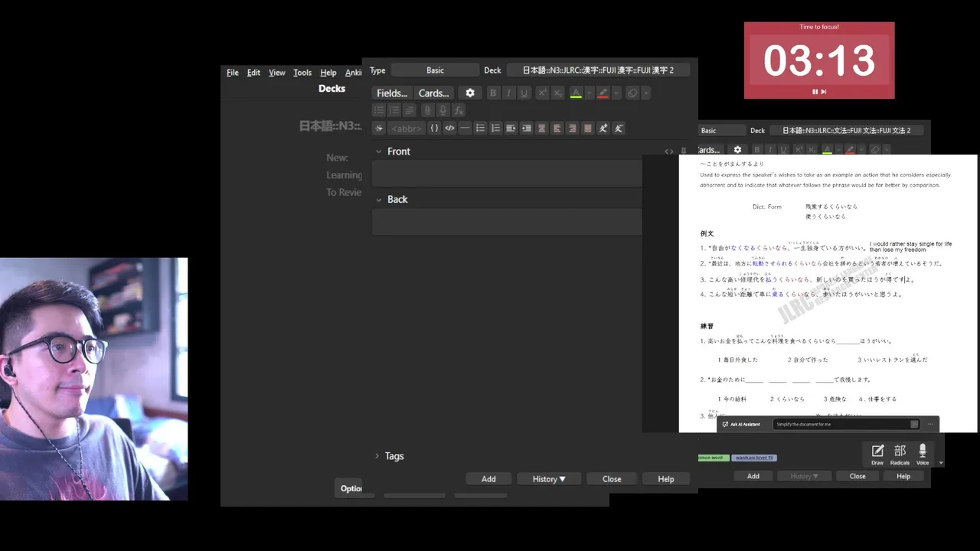
Task: Toggle sticky pin on Front field
Action: 684,152
